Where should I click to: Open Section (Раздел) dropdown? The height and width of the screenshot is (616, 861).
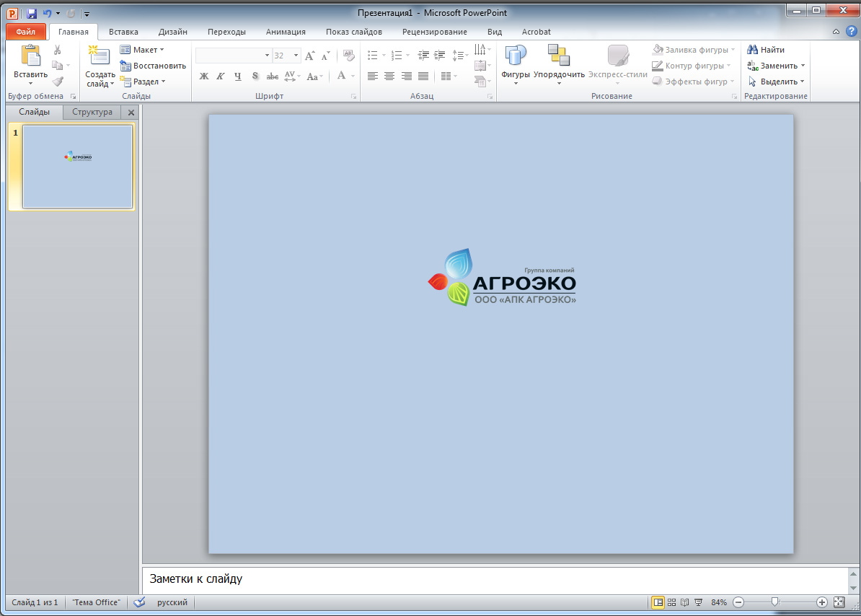[x=143, y=82]
